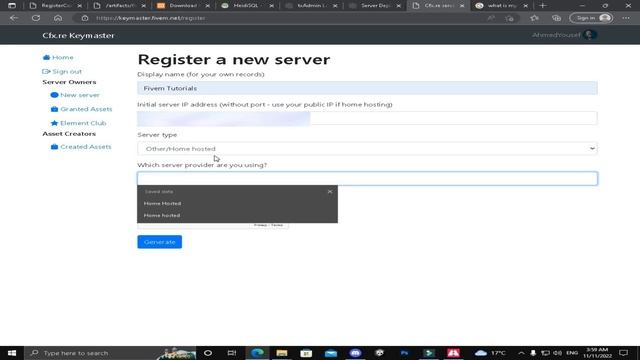The width and height of the screenshot is (640, 360).
Task: Click the Generate button
Action: pos(160,242)
